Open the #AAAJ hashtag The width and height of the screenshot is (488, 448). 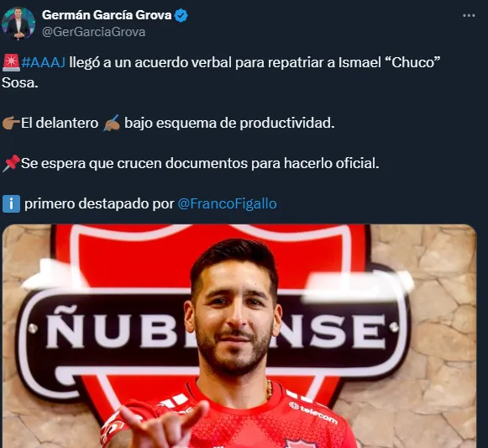pos(44,62)
